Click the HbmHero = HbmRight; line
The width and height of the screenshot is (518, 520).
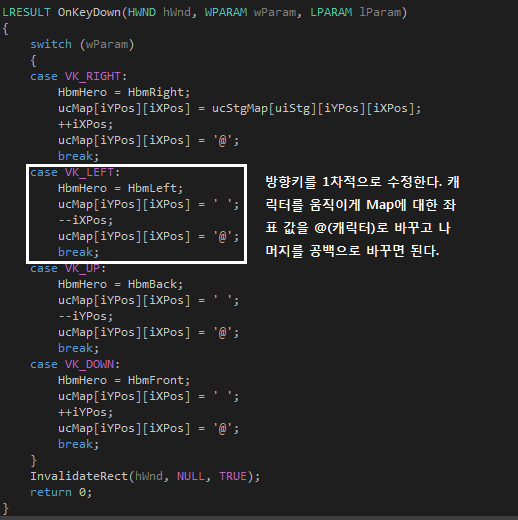click(124, 92)
